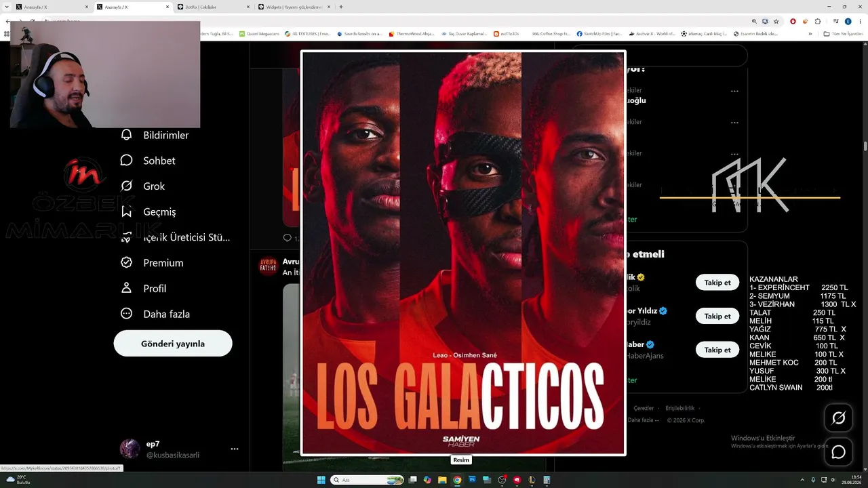Open the clock showing 18:54

pyautogui.click(x=852, y=480)
